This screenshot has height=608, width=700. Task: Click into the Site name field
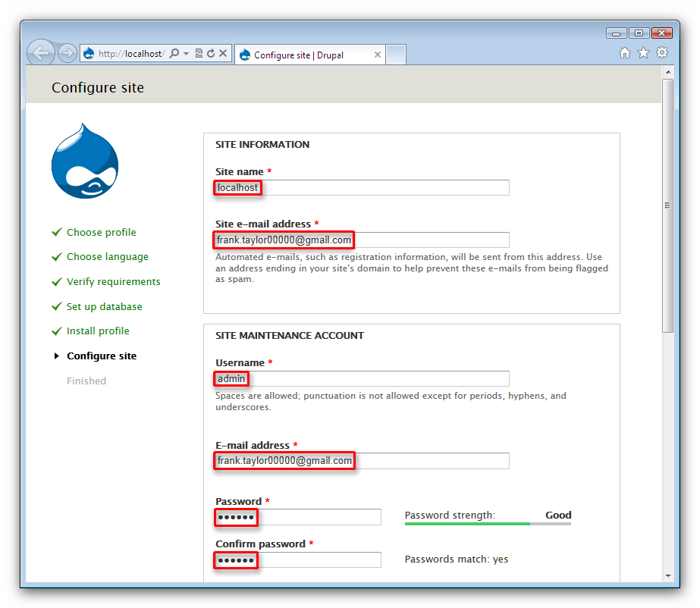click(362, 187)
